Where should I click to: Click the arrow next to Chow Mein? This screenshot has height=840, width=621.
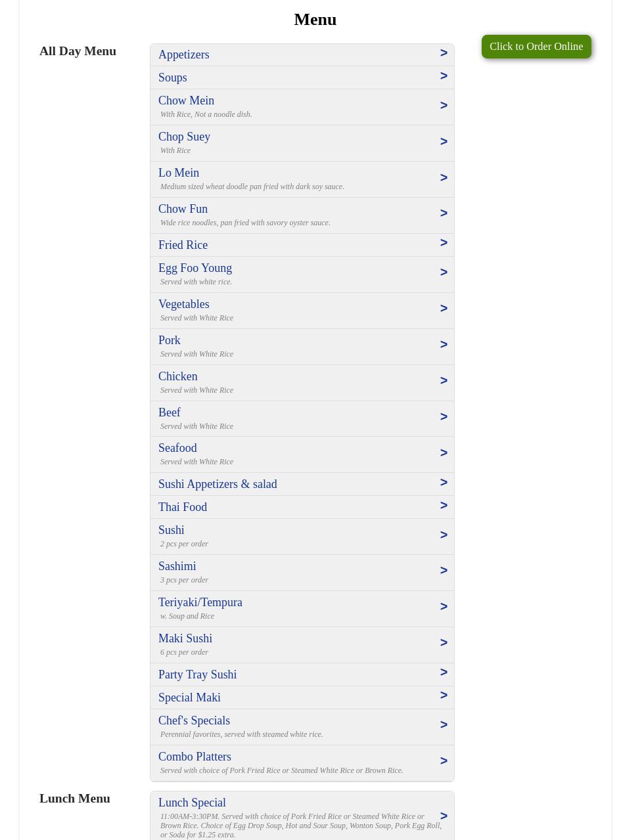pos(444,106)
